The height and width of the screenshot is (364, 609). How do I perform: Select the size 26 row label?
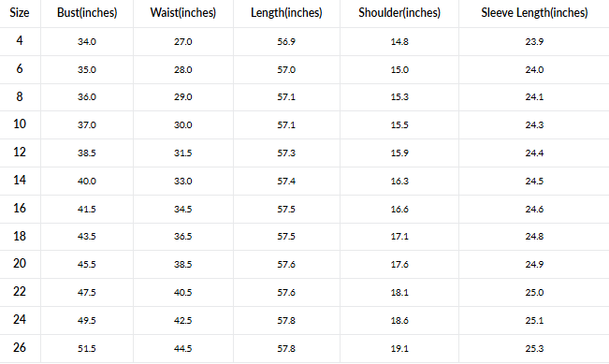click(20, 347)
